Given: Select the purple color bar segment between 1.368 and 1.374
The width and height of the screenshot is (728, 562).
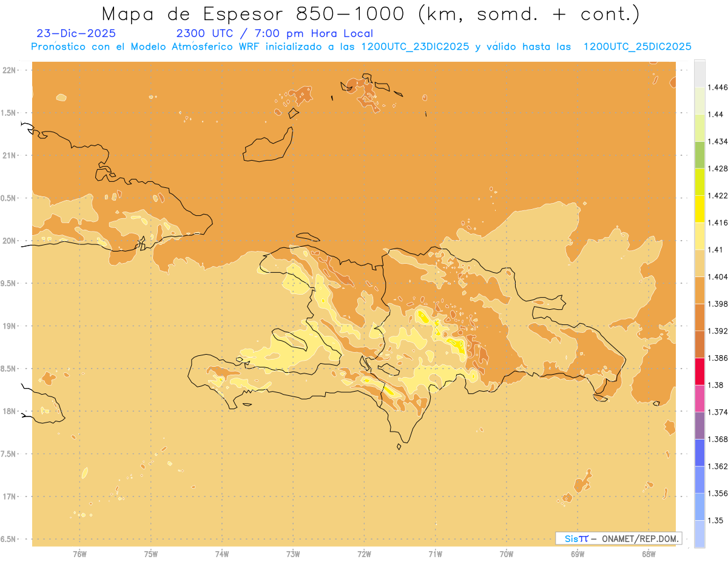Looking at the screenshot, I should [699, 425].
